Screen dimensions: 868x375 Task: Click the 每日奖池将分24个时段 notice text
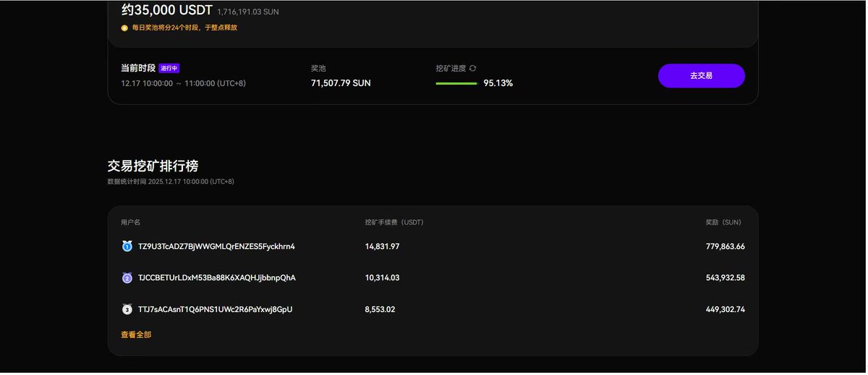(x=184, y=28)
